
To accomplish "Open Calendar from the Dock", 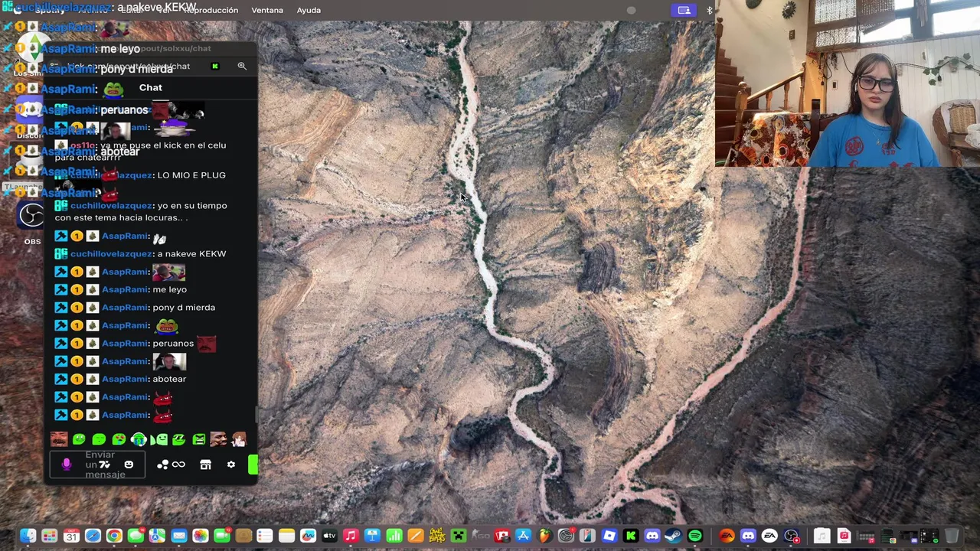I will pyautogui.click(x=71, y=536).
